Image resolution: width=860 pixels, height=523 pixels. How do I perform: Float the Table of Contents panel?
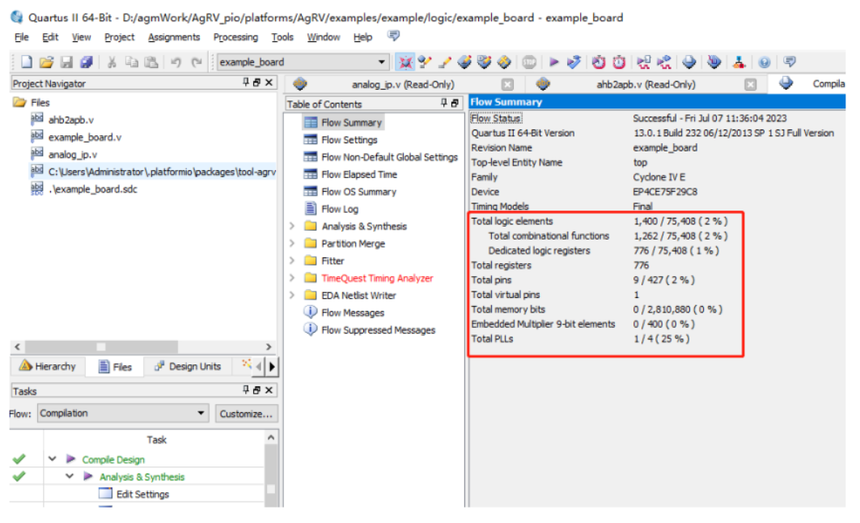pyautogui.click(x=455, y=103)
